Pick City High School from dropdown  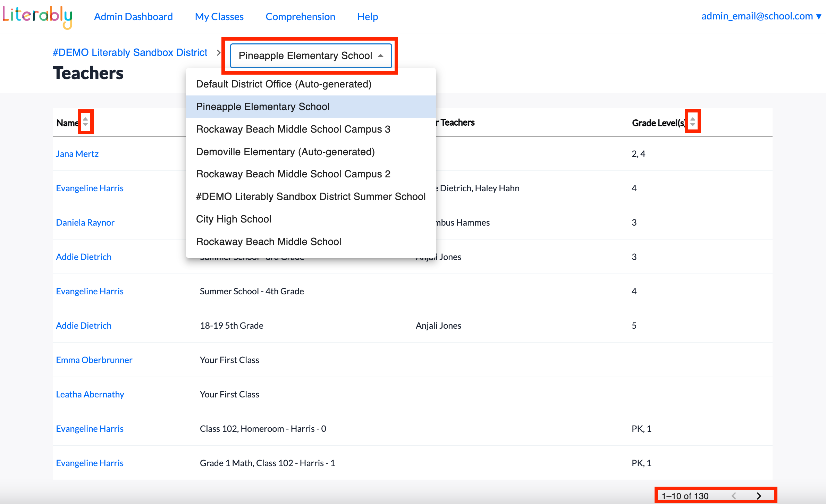(234, 219)
